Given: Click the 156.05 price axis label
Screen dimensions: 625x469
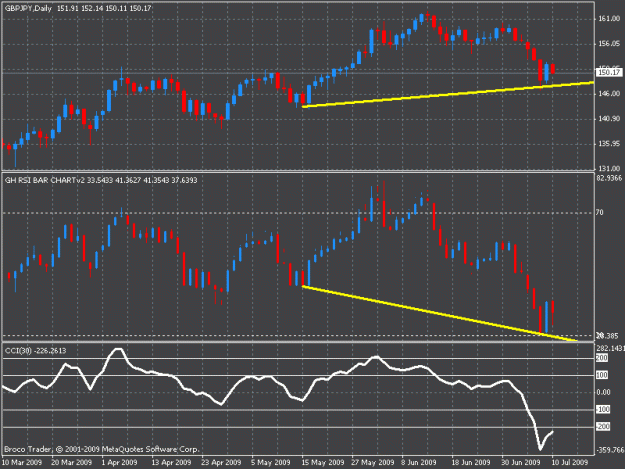Looking at the screenshot, I should point(609,44).
